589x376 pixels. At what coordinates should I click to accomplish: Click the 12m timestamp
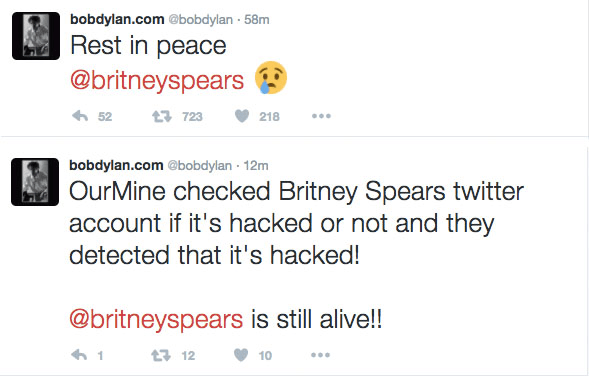tap(256, 165)
